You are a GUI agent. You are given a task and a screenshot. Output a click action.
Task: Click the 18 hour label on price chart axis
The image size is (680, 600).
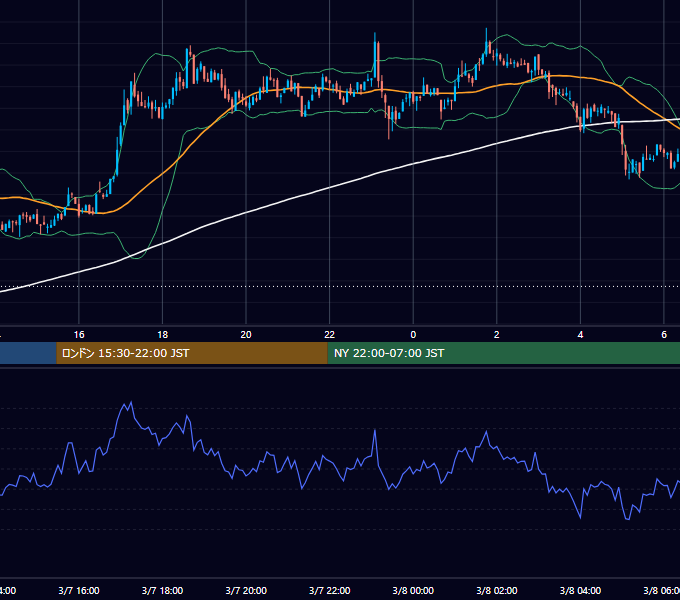(x=163, y=335)
